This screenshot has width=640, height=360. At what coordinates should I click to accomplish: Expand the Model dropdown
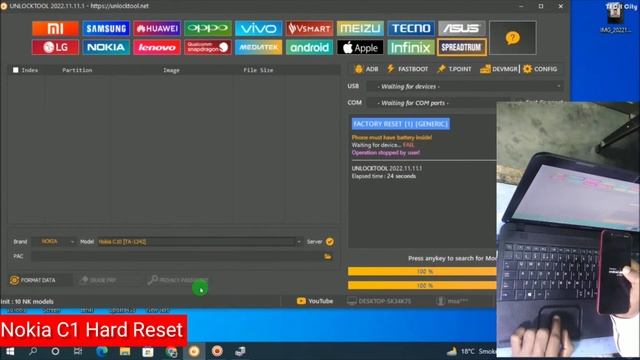199,242
